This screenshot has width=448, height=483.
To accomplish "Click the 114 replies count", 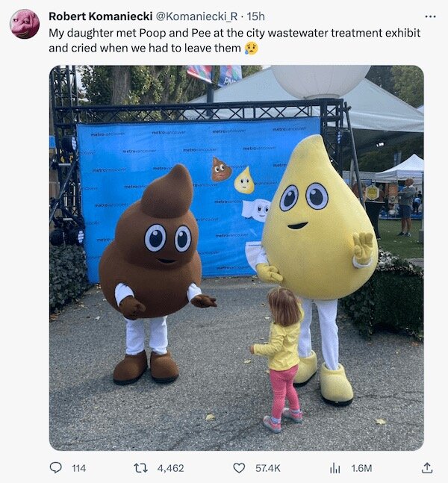I will [x=79, y=468].
